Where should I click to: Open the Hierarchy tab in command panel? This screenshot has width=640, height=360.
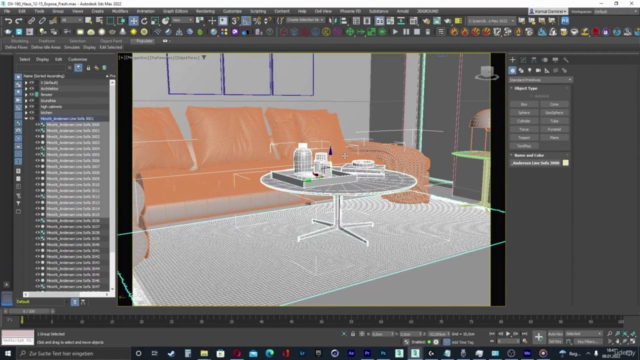click(534, 60)
